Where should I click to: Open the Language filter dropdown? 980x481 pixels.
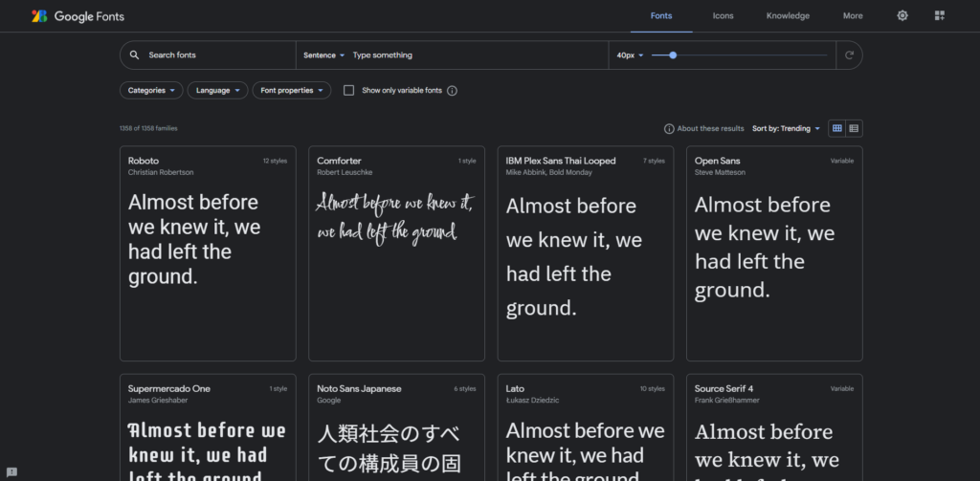[x=217, y=91]
